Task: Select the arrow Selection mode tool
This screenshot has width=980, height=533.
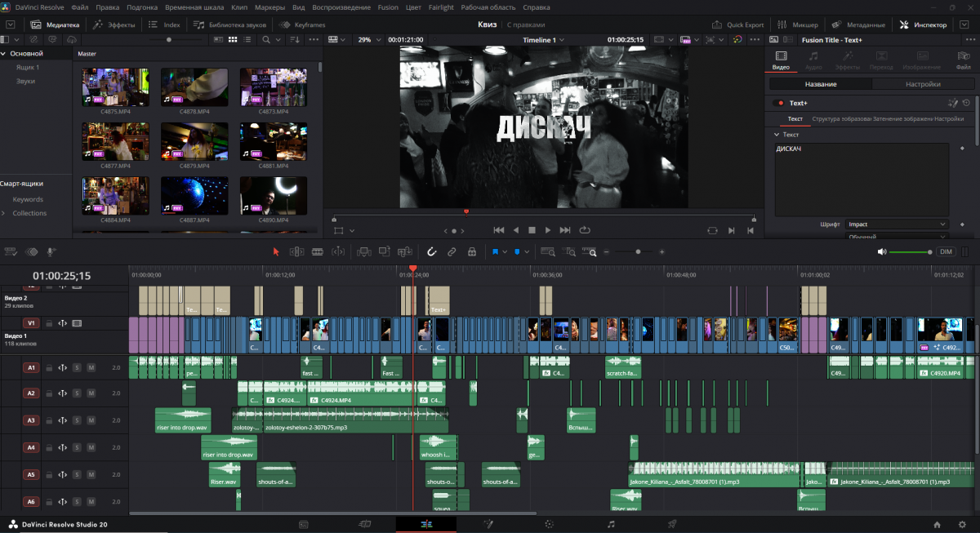Action: pos(276,252)
